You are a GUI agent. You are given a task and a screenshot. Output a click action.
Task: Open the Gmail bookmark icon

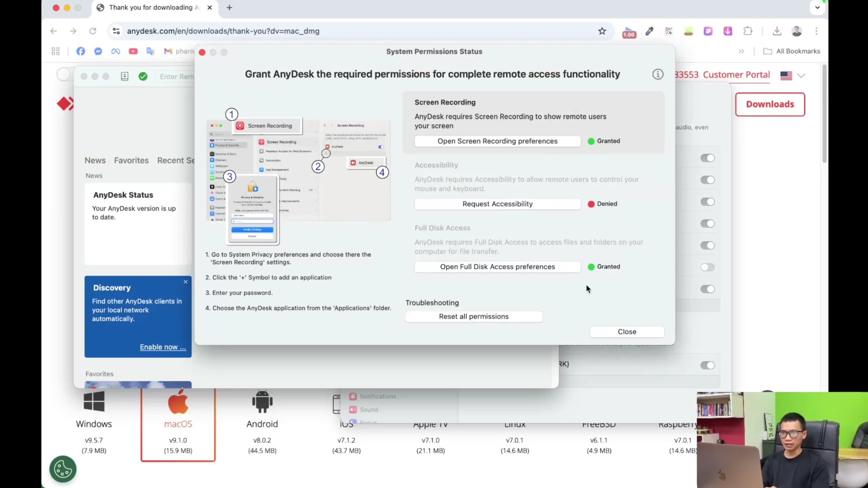168,52
